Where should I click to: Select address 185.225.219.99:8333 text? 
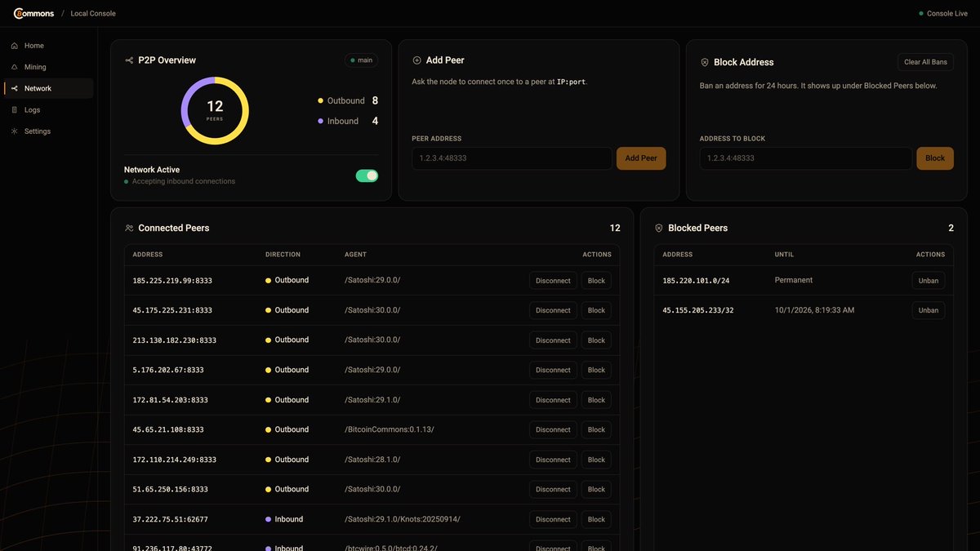172,281
